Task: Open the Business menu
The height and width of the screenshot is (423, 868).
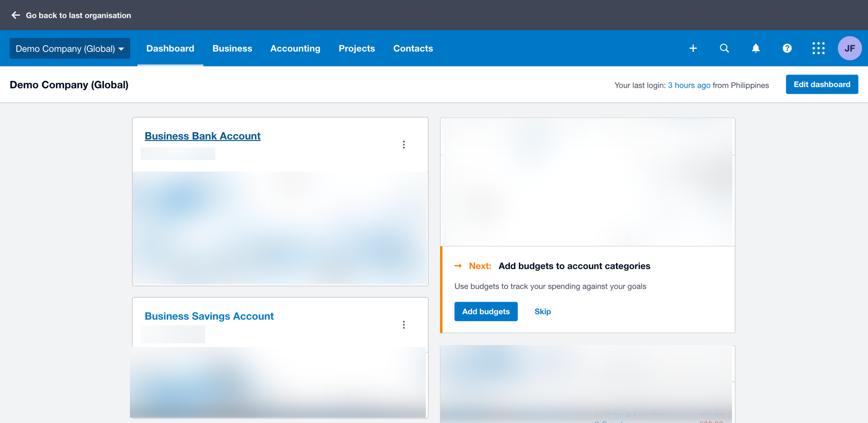Action: click(232, 48)
